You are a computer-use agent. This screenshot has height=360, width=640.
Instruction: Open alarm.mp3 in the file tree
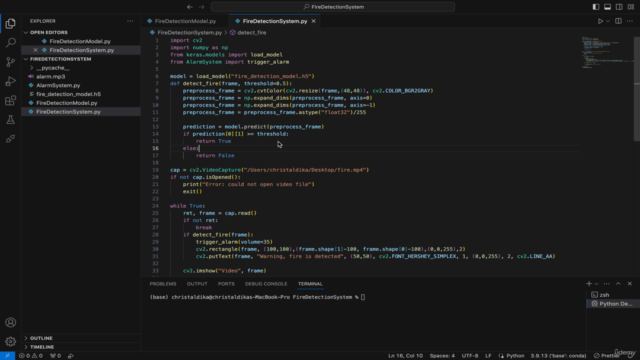[81, 77]
